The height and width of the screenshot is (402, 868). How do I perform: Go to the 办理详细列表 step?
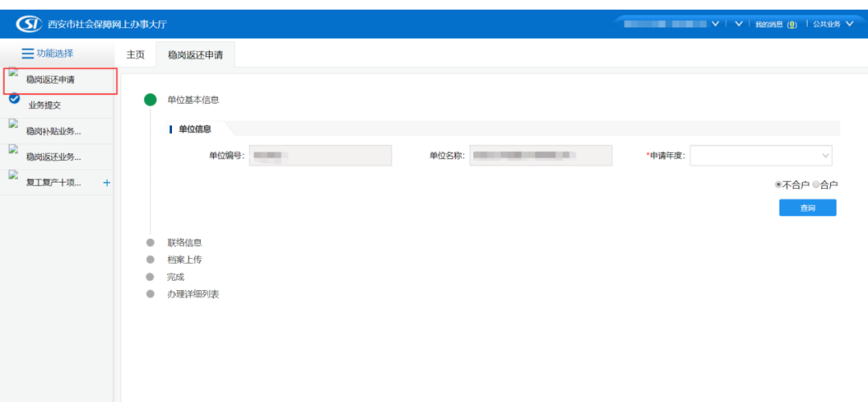pyautogui.click(x=193, y=294)
